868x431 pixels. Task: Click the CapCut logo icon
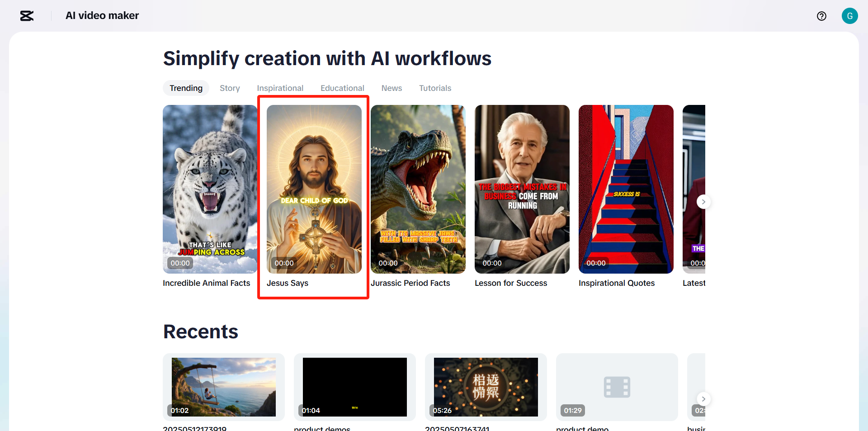pyautogui.click(x=27, y=16)
